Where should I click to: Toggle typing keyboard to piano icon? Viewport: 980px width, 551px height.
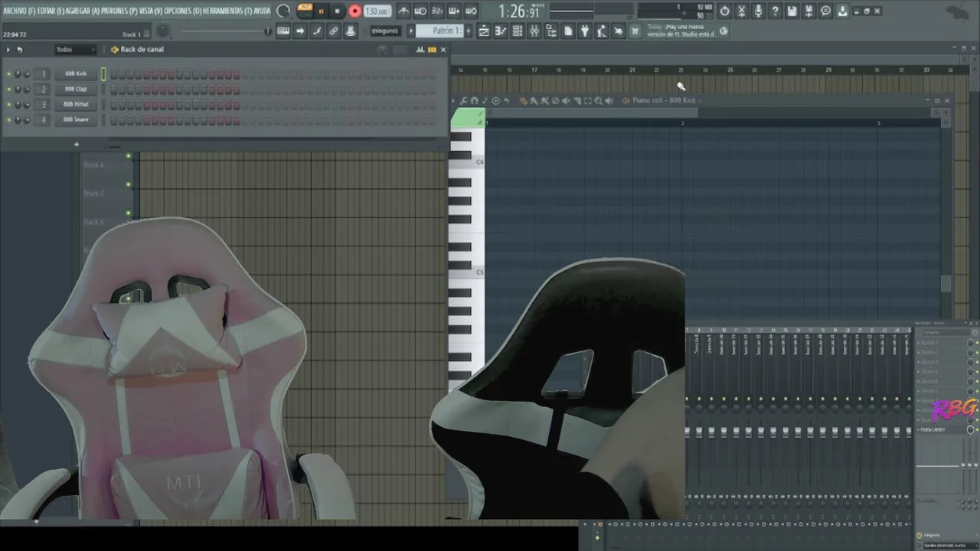pos(283,31)
